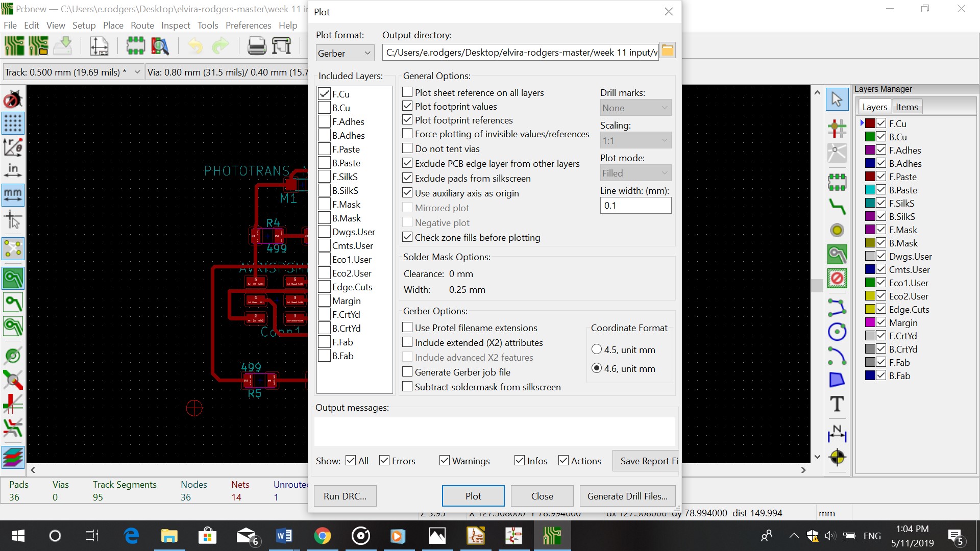Screen dimensions: 980x551
Task: Open the Inspect menu
Action: [x=175, y=26]
